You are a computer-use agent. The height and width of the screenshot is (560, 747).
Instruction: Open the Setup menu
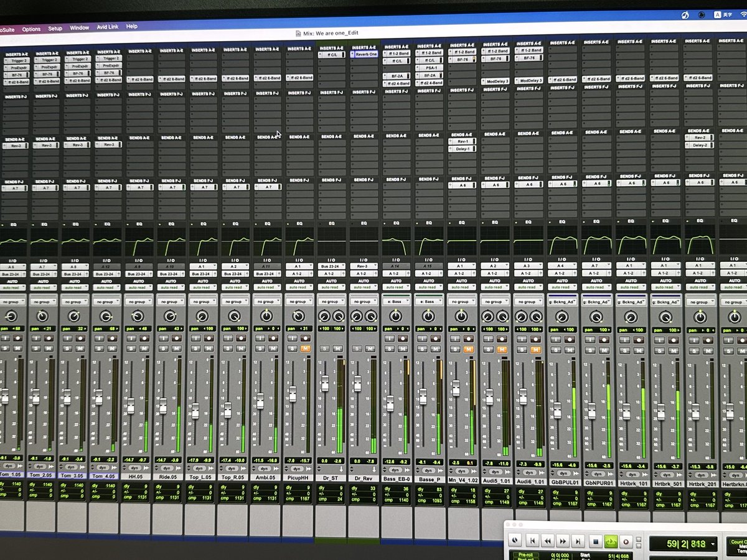(55, 29)
